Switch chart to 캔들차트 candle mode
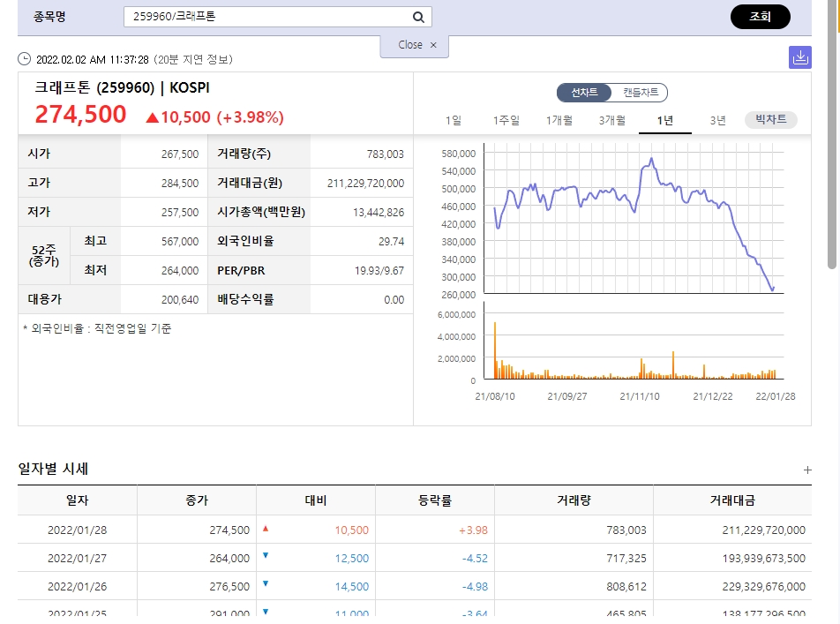 [x=641, y=92]
